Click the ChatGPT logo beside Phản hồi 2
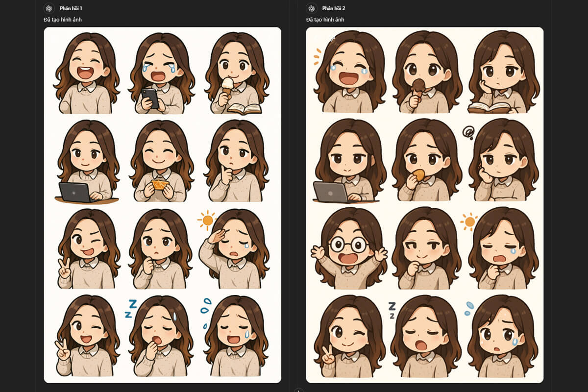 [x=311, y=8]
